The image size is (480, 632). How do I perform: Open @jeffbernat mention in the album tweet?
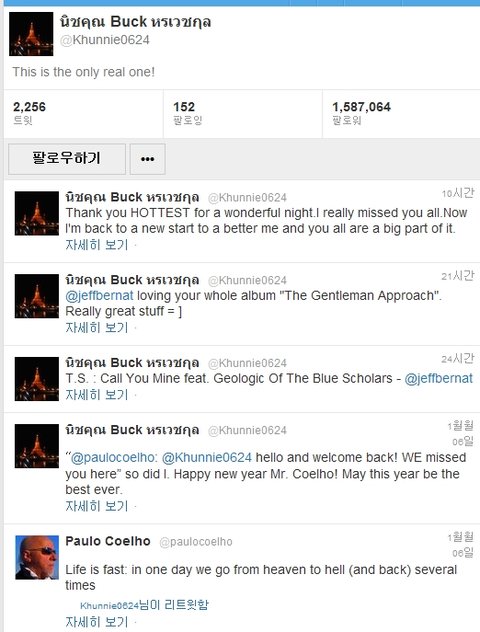coord(99,295)
